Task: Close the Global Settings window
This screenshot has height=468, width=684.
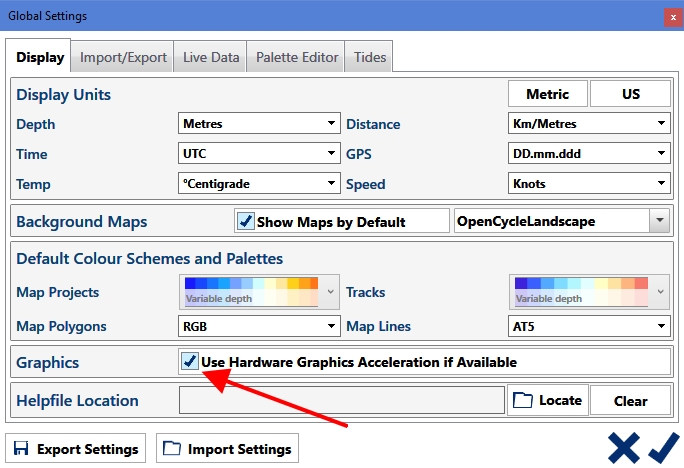Action: click(x=669, y=16)
